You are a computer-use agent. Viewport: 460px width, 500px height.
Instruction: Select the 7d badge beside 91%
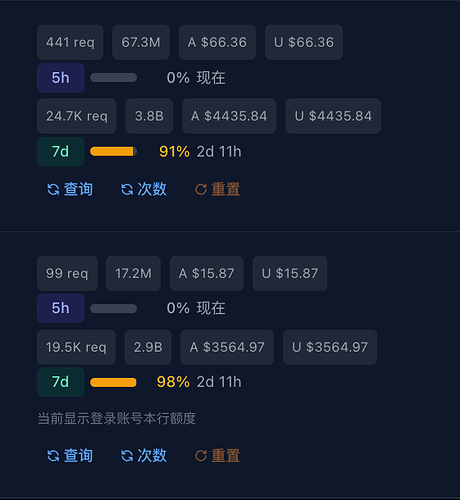(61, 152)
